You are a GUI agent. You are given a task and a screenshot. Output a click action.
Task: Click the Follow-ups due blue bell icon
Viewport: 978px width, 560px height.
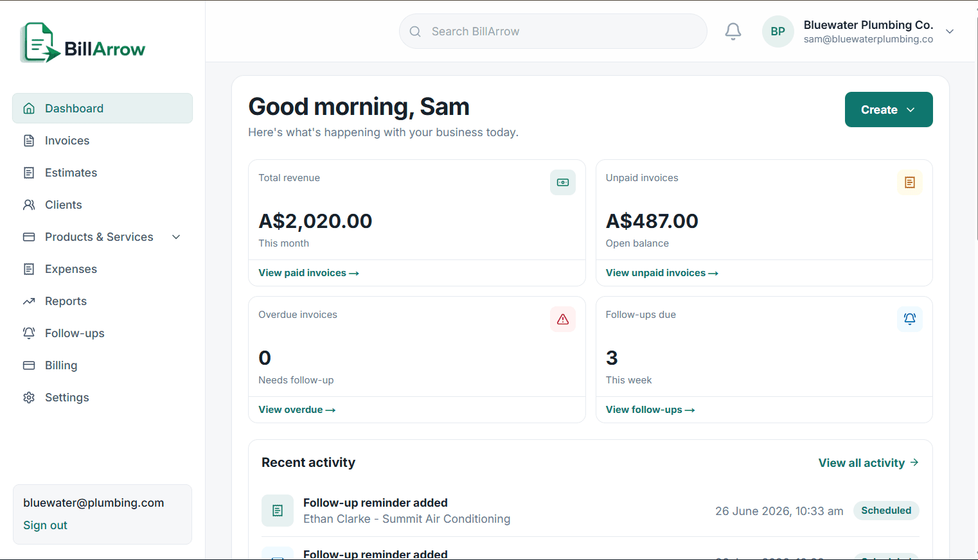(910, 319)
